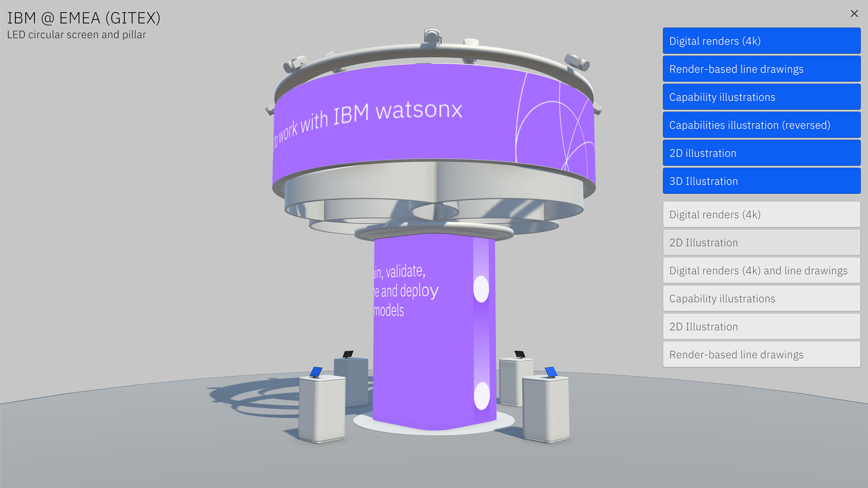Click Capabilities illustration (reversed) button
Image resolution: width=868 pixels, height=488 pixels.
[x=761, y=125]
